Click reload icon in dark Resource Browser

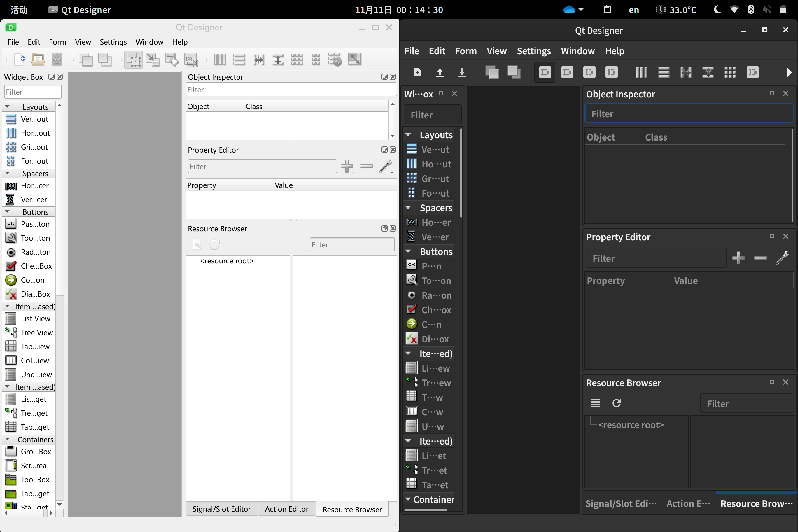pos(617,403)
